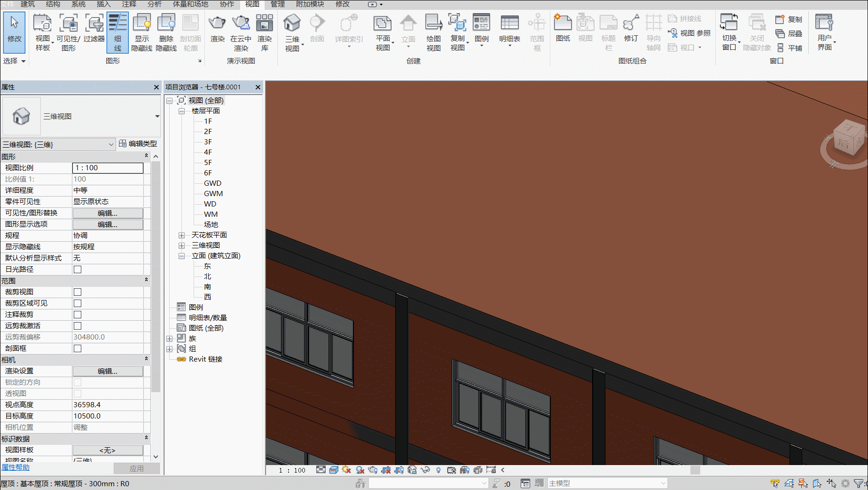Open 可见性/图形 visibility graphics tool
868x490 pixels.
pyautogui.click(x=68, y=32)
